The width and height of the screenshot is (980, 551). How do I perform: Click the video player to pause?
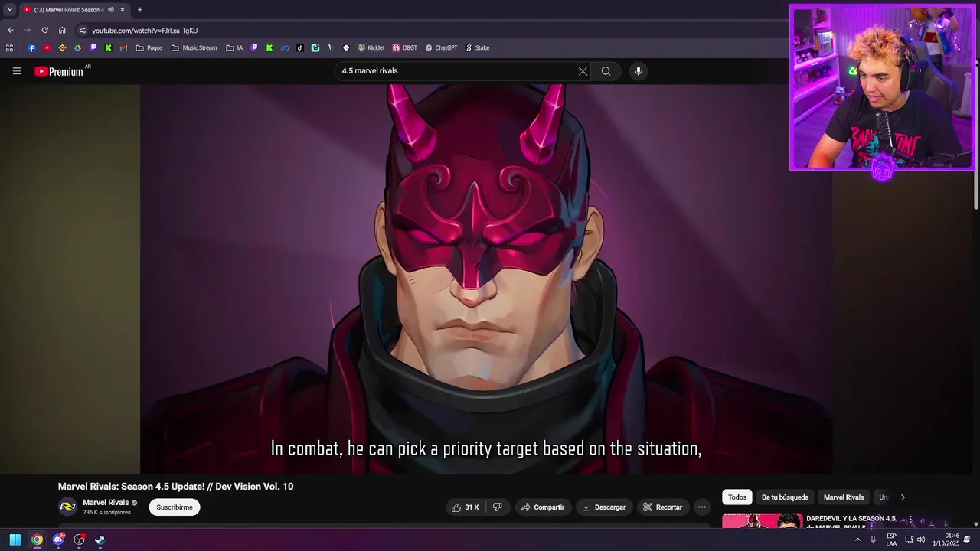pyautogui.click(x=486, y=279)
